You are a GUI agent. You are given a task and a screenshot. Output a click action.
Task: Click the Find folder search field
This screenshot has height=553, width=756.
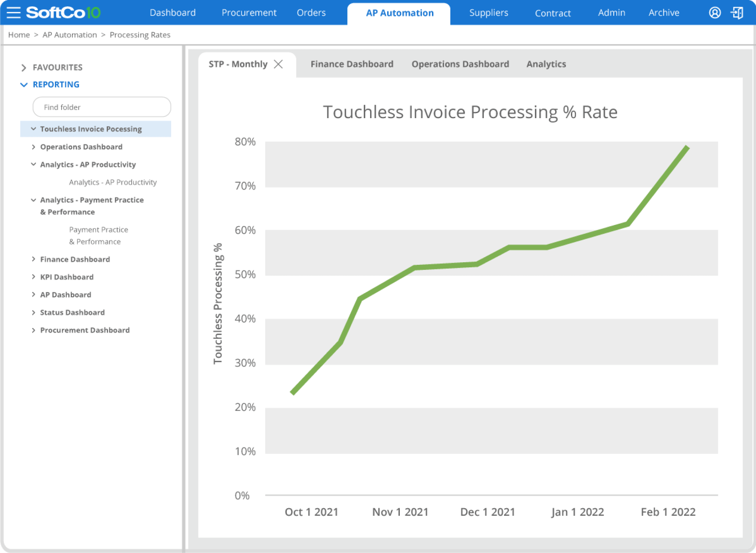(x=102, y=107)
